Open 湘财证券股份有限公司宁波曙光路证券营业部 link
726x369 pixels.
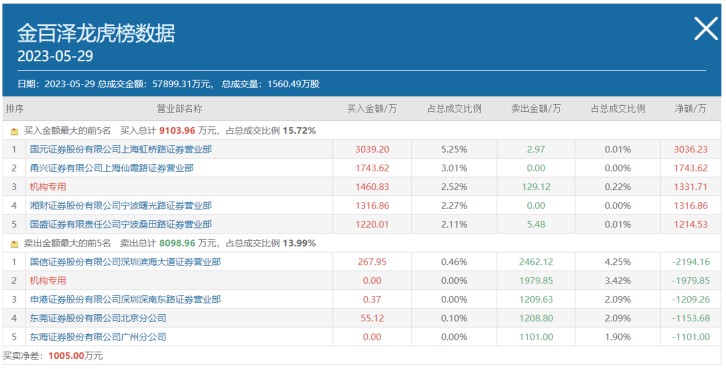click(x=121, y=206)
